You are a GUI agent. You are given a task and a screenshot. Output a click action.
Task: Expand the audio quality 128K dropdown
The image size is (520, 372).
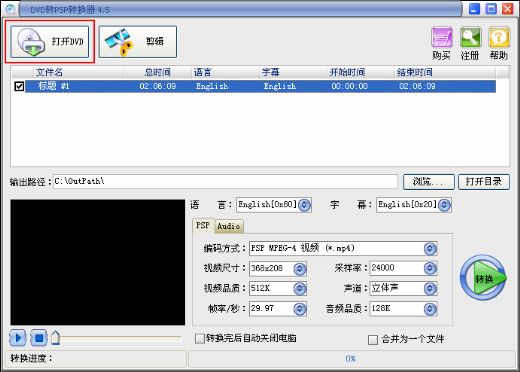tap(430, 309)
